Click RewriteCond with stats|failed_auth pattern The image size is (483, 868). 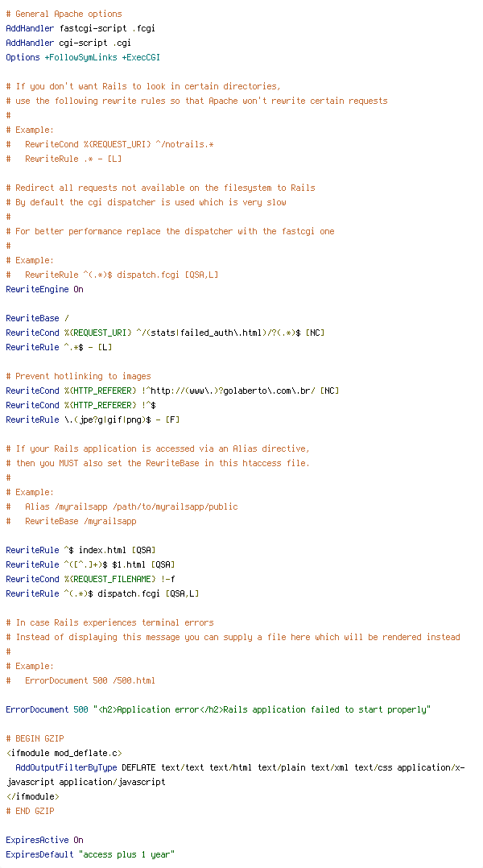pos(165,333)
